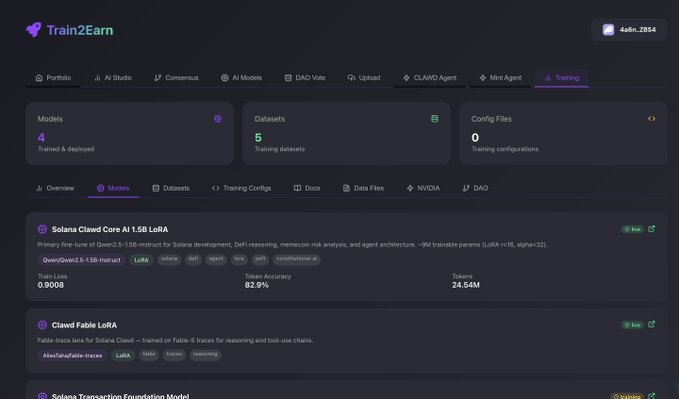Open the AI Models tab

point(241,78)
